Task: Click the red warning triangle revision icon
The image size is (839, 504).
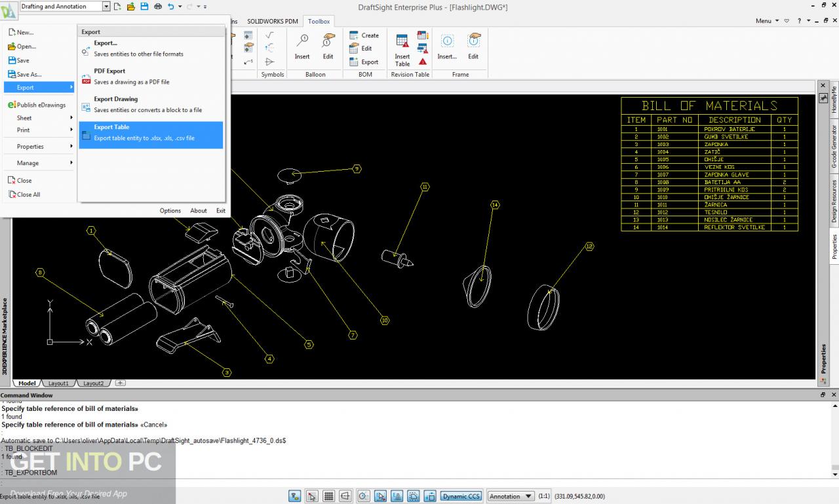Action: point(423,62)
